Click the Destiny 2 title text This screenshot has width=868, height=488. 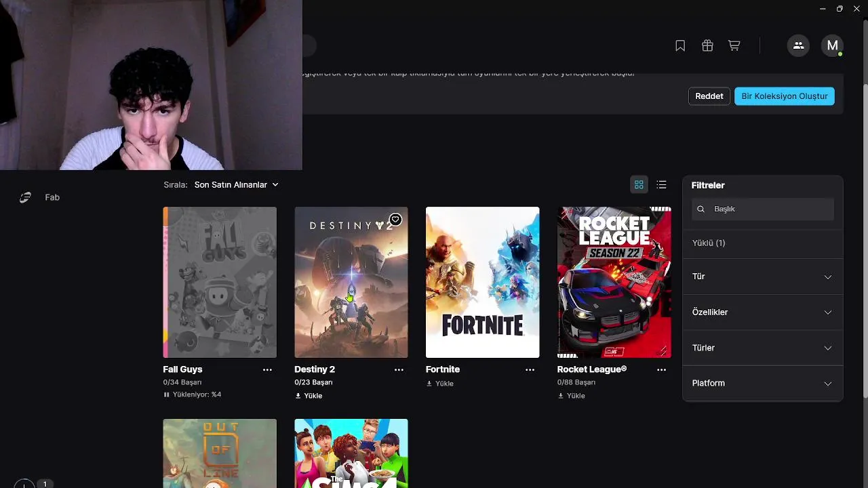pyautogui.click(x=315, y=369)
